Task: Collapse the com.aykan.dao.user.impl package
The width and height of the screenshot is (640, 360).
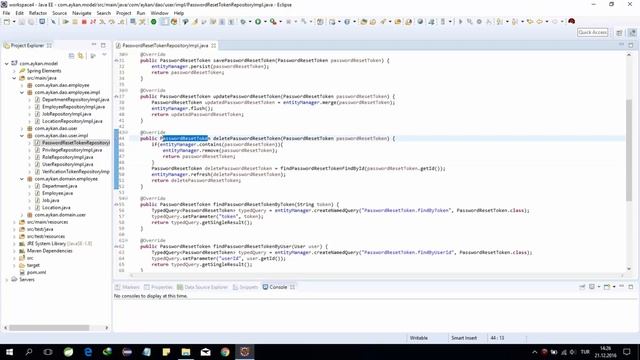Action: coord(22,136)
